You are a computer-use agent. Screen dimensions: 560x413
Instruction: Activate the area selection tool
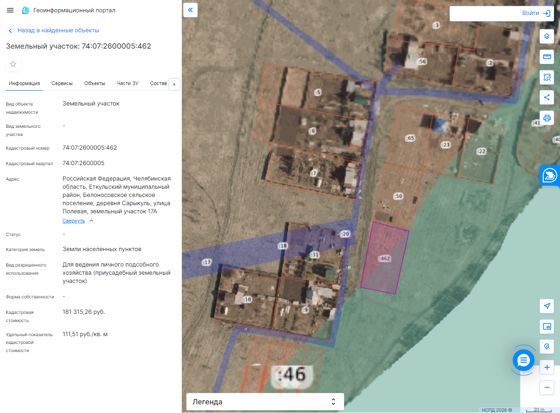[x=546, y=77]
